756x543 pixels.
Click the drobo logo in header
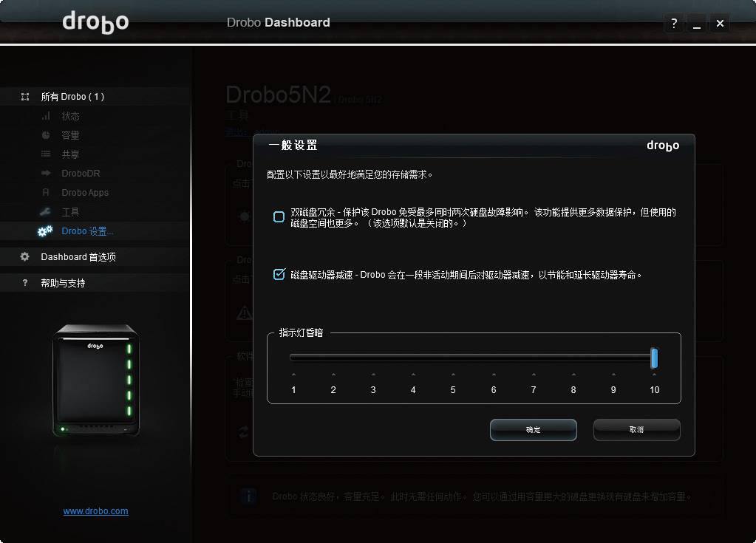pos(95,22)
